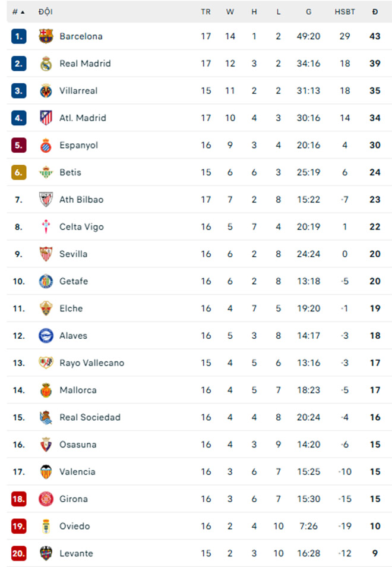Sort by rank using the # arrow header
The height and width of the screenshot is (567, 392).
[18, 11]
